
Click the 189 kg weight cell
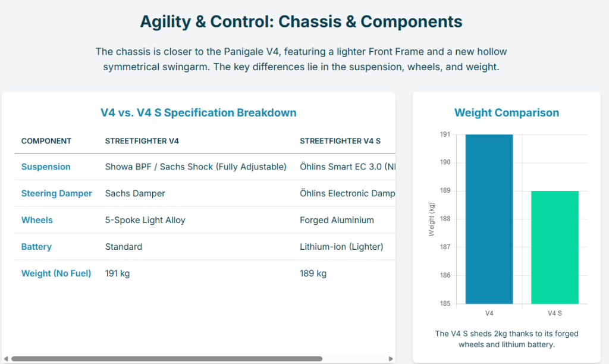[313, 274]
